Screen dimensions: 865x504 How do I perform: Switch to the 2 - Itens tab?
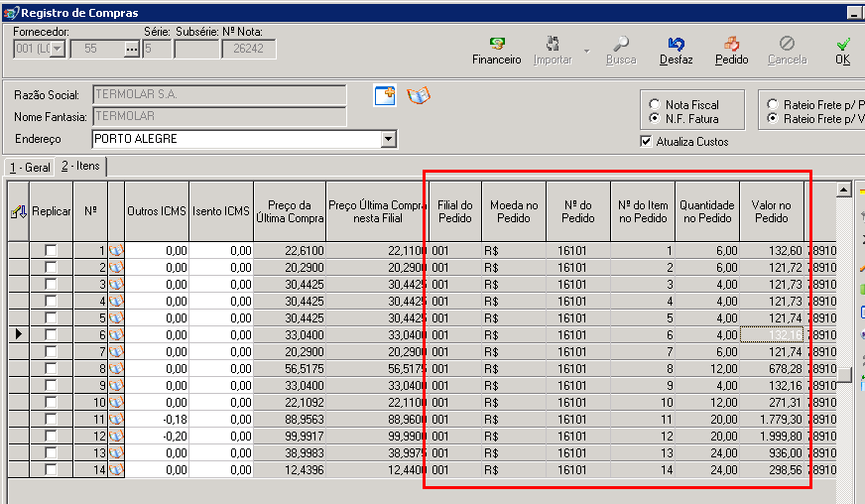(x=80, y=166)
